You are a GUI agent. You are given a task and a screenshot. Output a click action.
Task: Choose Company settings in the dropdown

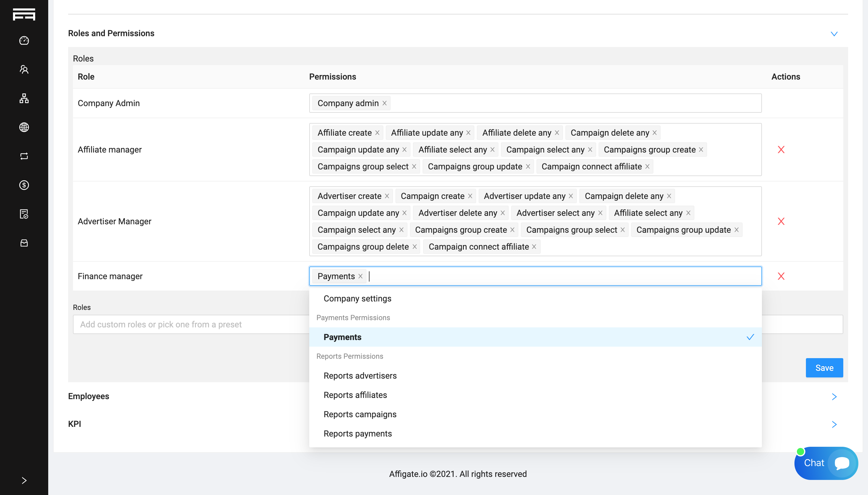click(357, 298)
